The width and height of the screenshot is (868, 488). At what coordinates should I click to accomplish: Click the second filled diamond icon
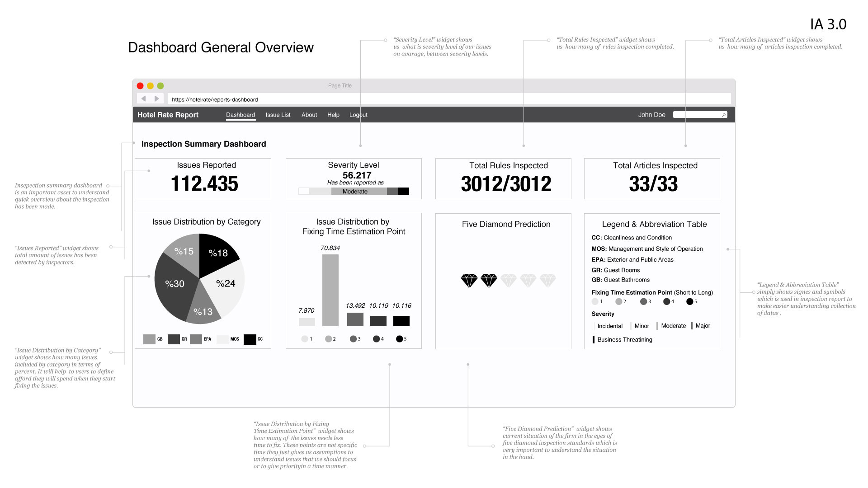pos(489,281)
